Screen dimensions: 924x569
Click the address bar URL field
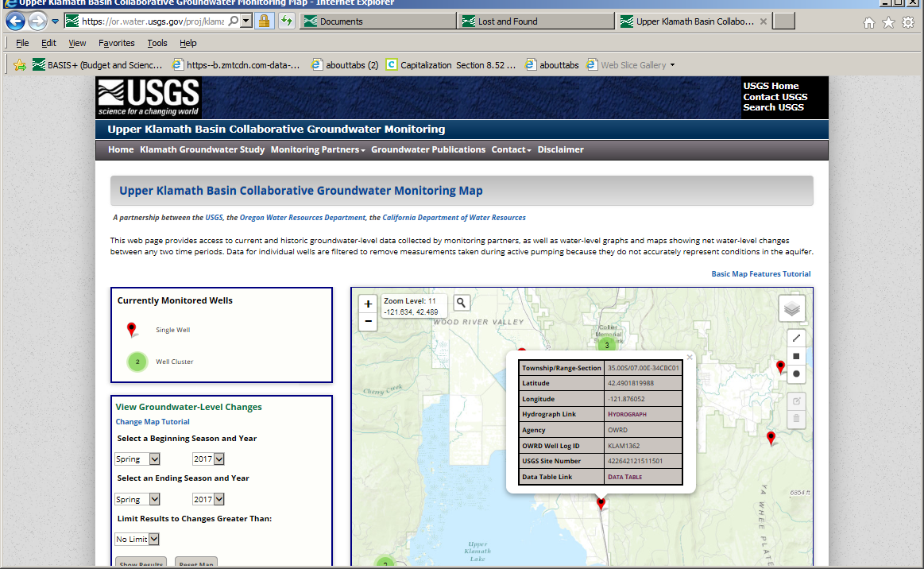click(x=153, y=21)
